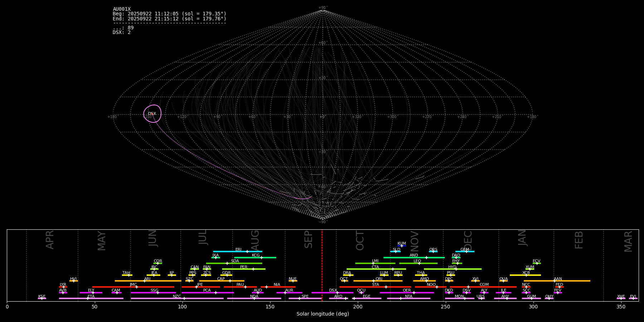Click the MON shower label
Image resolution: width=644 pixels, height=322 pixels.
(459, 297)
